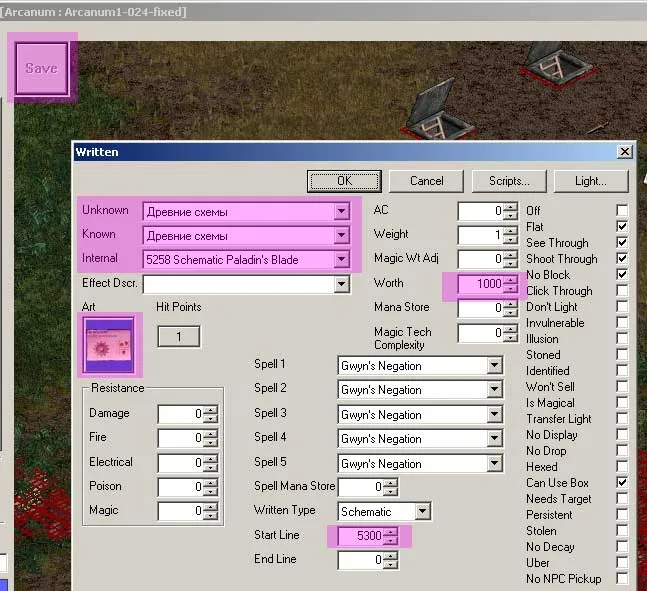
Task: Expand the Unknown name dropdown
Action: (342, 211)
